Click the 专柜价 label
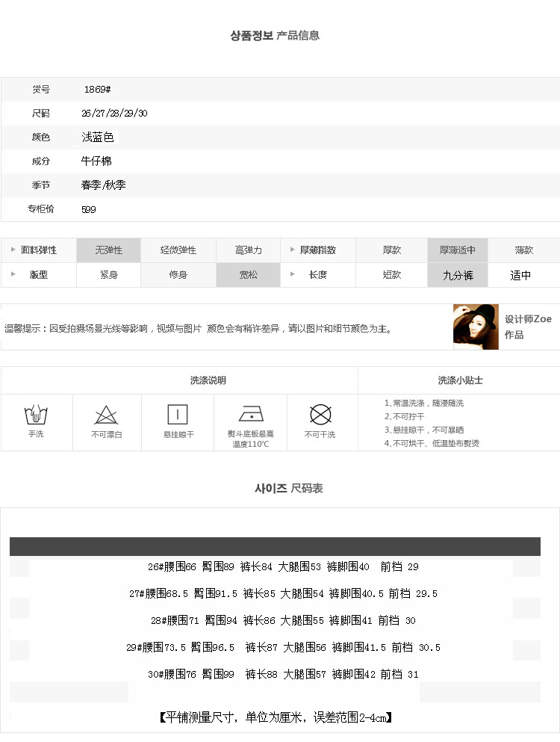Screen dimensions: 560x742 tap(40, 209)
